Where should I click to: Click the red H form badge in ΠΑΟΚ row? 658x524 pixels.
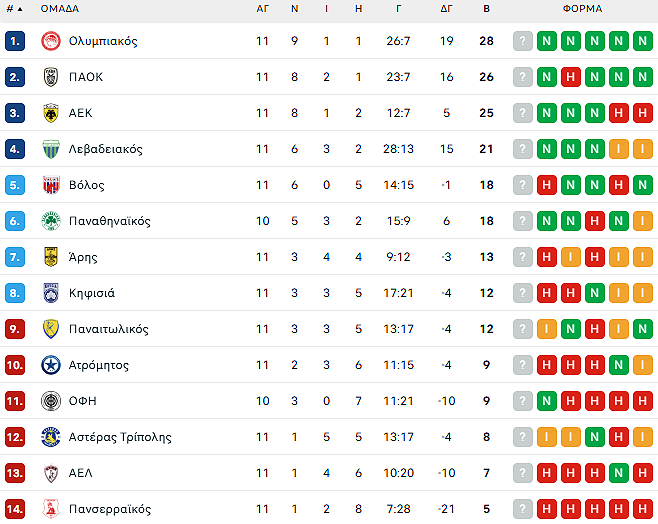tap(571, 77)
